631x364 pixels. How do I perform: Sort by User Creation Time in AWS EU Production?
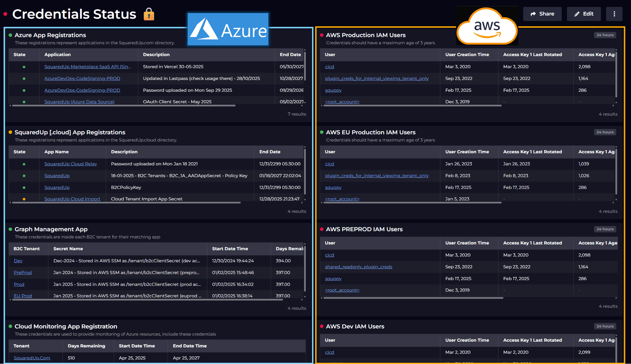[x=467, y=152]
